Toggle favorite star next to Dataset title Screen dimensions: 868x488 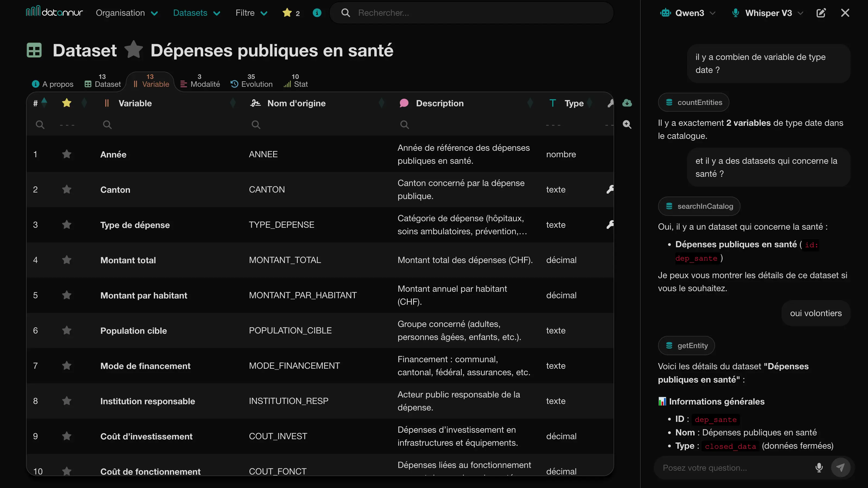point(134,50)
